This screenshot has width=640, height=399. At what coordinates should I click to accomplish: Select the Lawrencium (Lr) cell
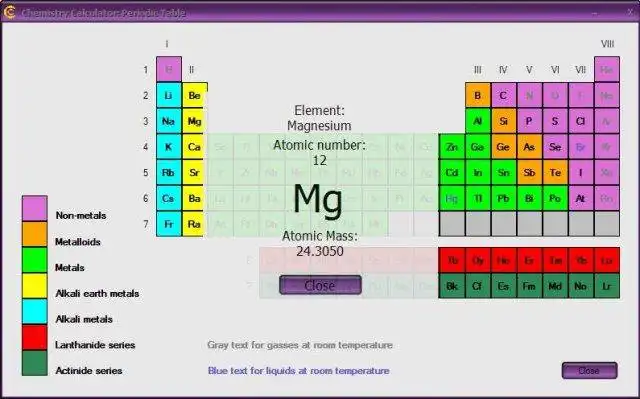pyautogui.click(x=607, y=286)
